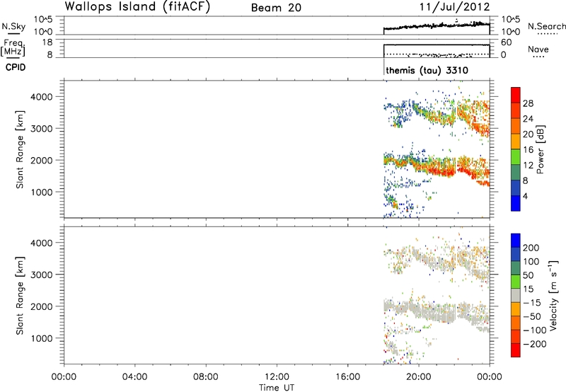
Task: Select the Freq. [MHz] axis label
Action: 14,48
